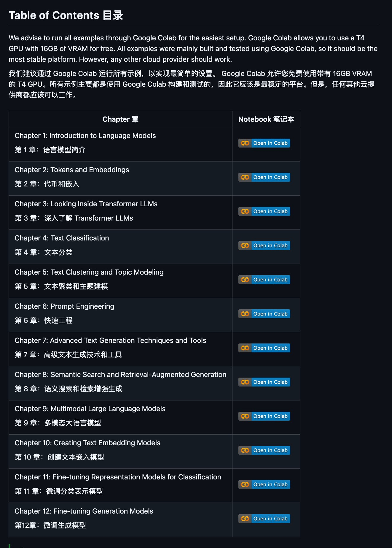Click the 第 5 章 文本聚类和主题建模 text
This screenshot has height=548, width=392.
pos(61,286)
